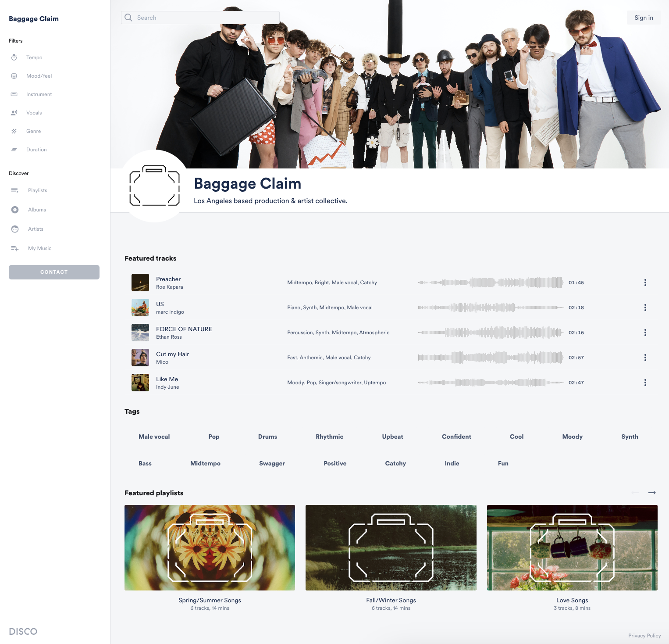Go to previous featured playlists
669x644 pixels.
(635, 493)
